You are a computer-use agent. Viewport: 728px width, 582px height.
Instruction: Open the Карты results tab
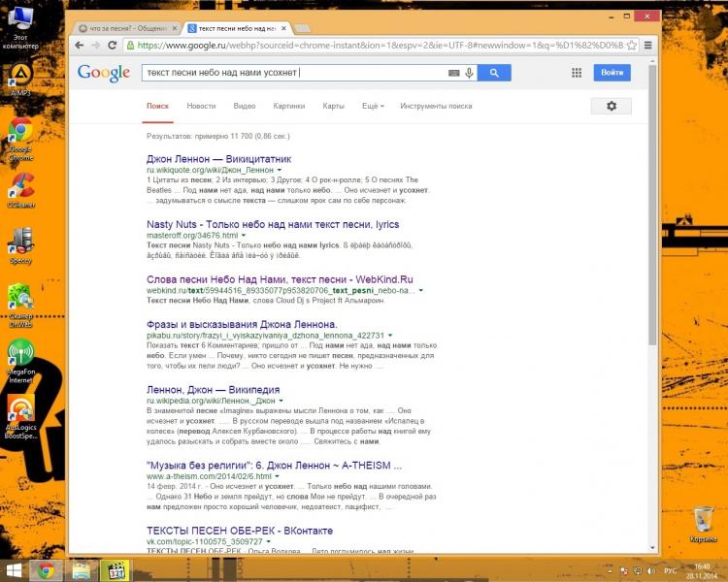pos(333,106)
